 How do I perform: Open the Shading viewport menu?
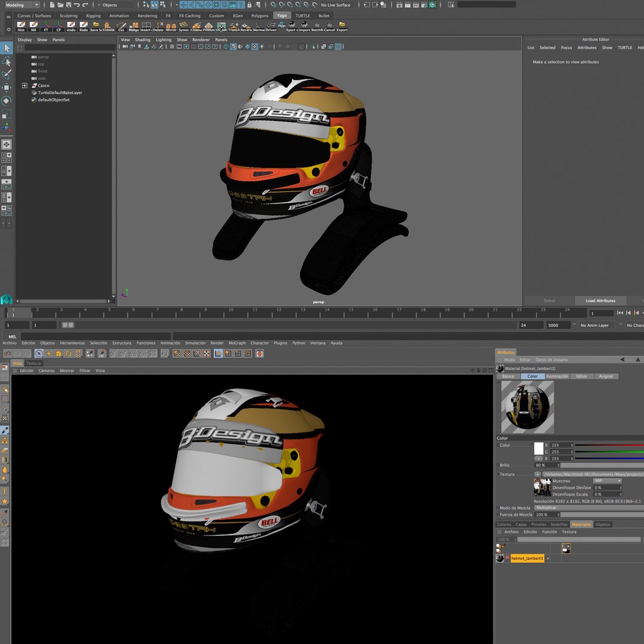tap(143, 40)
